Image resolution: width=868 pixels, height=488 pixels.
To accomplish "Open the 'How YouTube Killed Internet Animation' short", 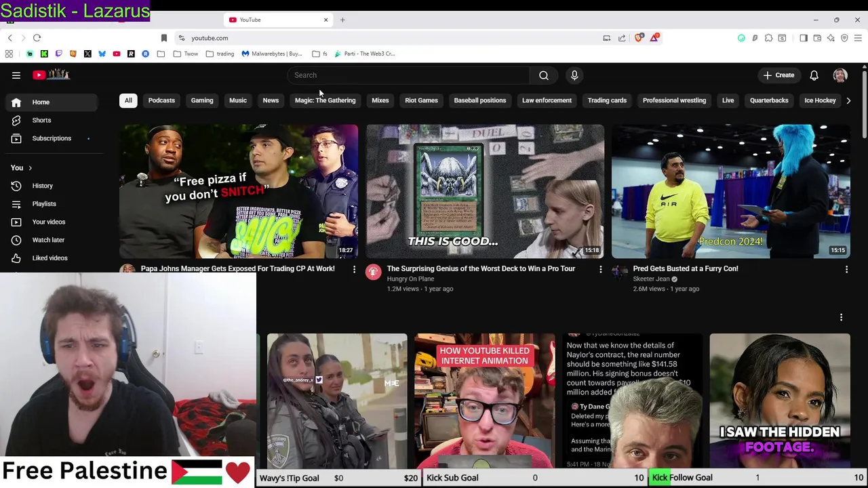I will [485, 401].
